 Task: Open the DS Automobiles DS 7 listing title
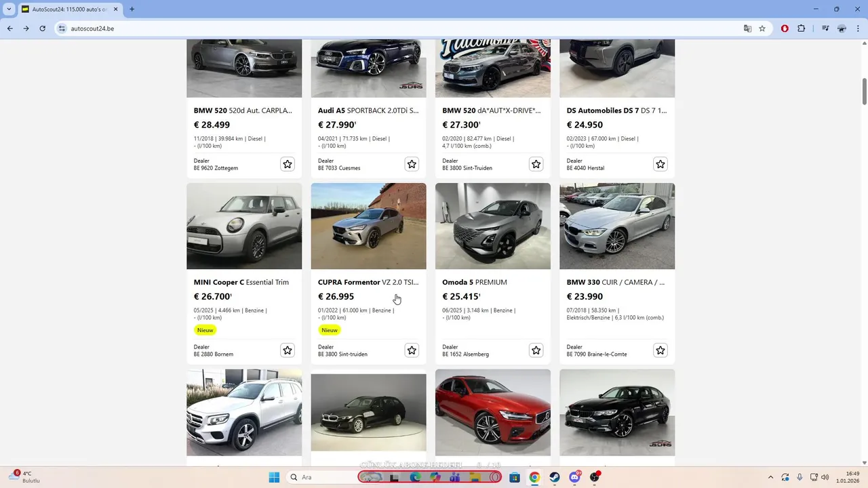(x=616, y=110)
